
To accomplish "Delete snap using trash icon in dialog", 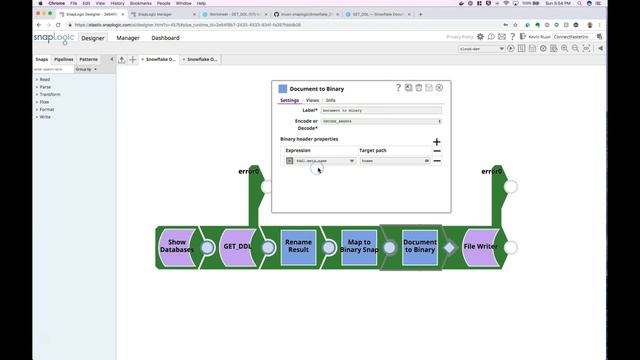I will point(419,88).
